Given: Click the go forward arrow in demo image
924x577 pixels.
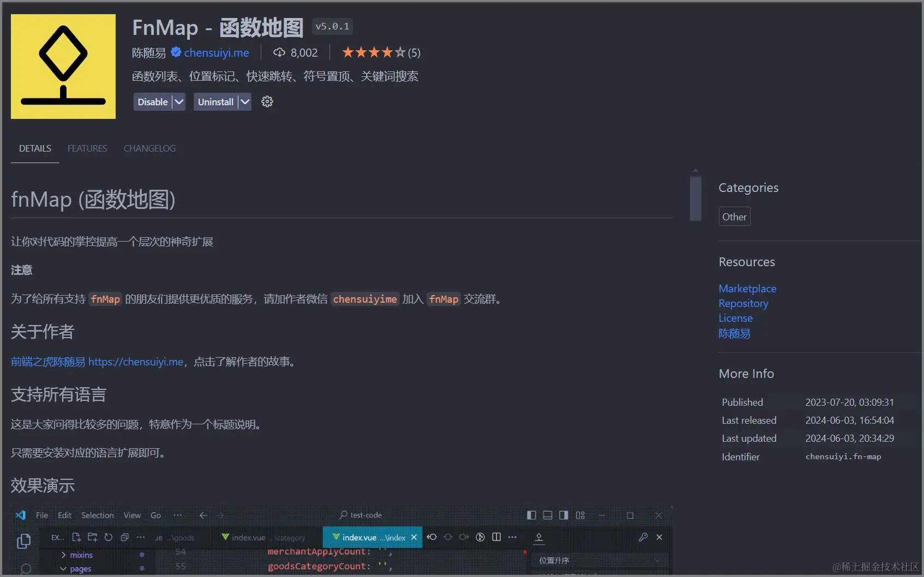Looking at the screenshot, I should click(220, 515).
